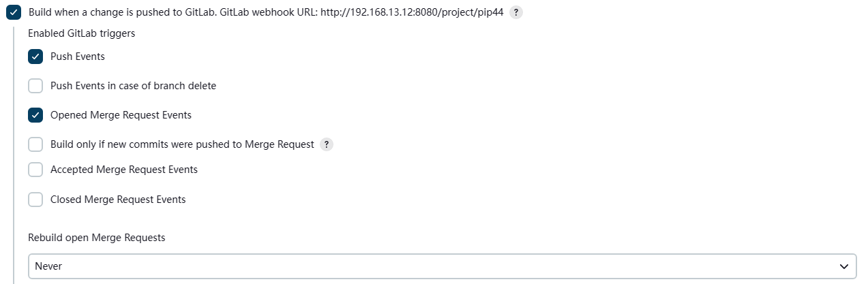Click the 'Enabled GitLab triggers' heading
The image size is (868, 284).
tap(81, 33)
